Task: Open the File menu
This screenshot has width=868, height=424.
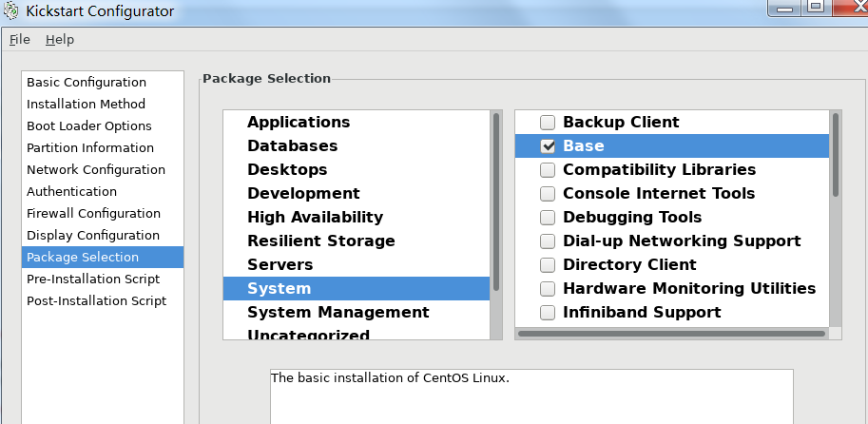Action: pos(20,39)
